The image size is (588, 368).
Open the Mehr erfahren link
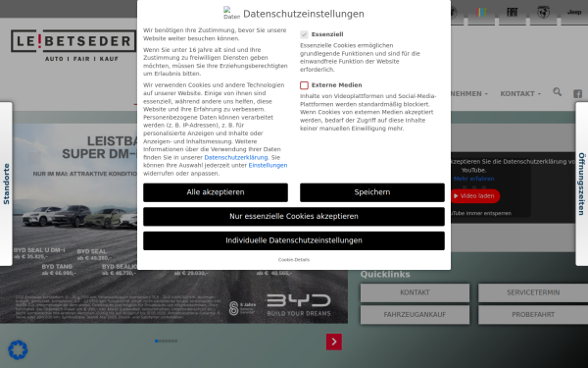coord(473,179)
